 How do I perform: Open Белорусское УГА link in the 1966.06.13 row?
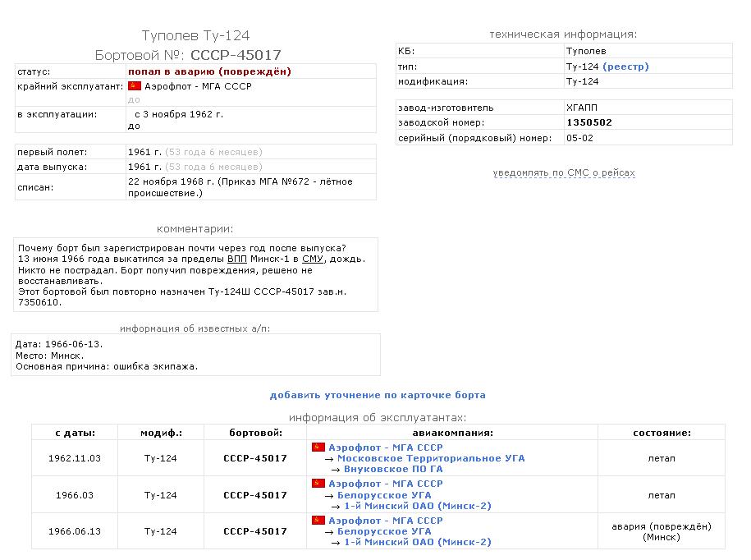[x=385, y=531]
